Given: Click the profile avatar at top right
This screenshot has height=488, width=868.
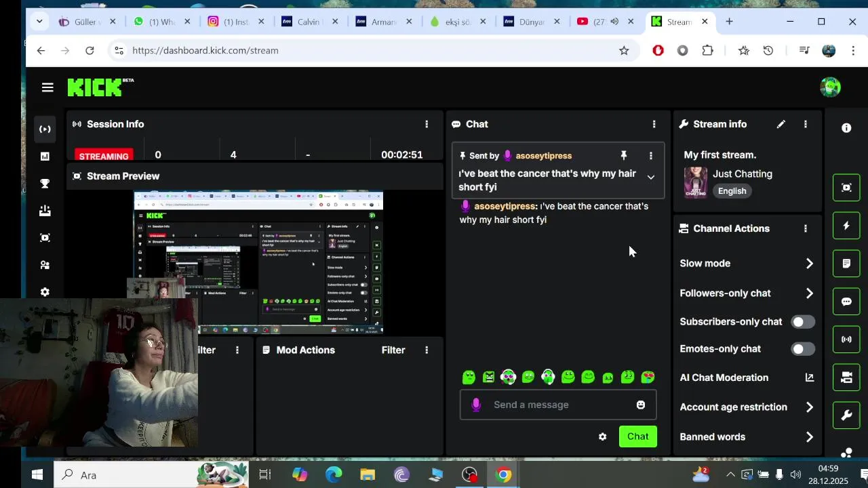Looking at the screenshot, I should click(830, 87).
